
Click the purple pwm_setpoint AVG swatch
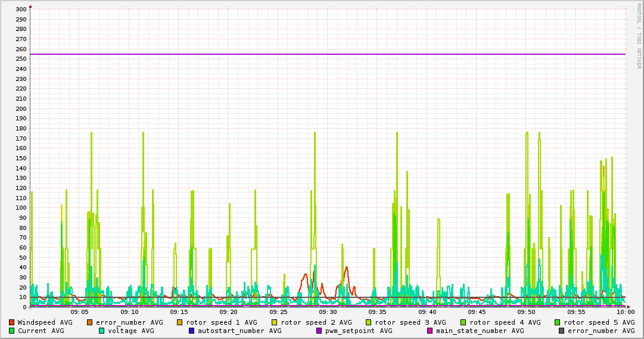319,331
